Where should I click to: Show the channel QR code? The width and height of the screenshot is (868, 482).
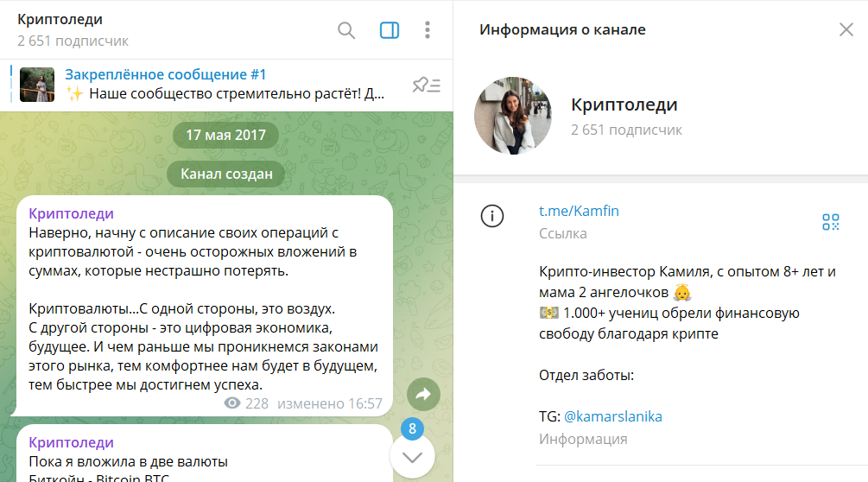[x=830, y=222]
